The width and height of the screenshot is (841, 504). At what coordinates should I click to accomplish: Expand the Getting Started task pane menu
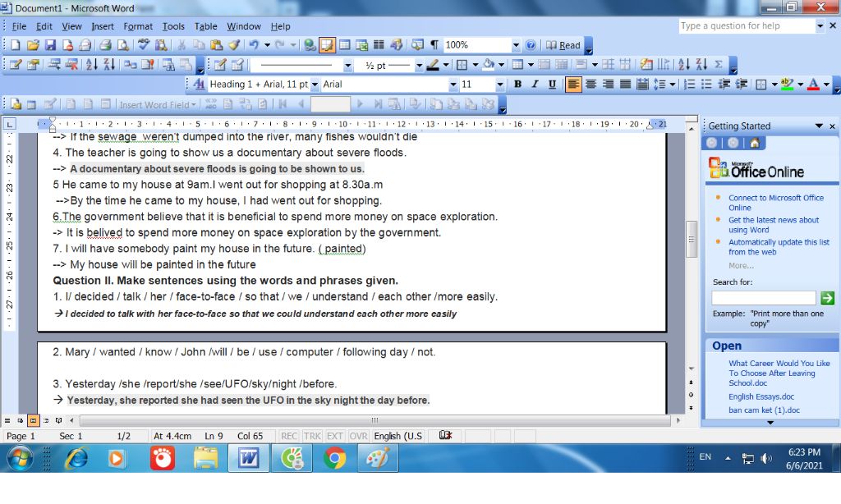point(819,126)
